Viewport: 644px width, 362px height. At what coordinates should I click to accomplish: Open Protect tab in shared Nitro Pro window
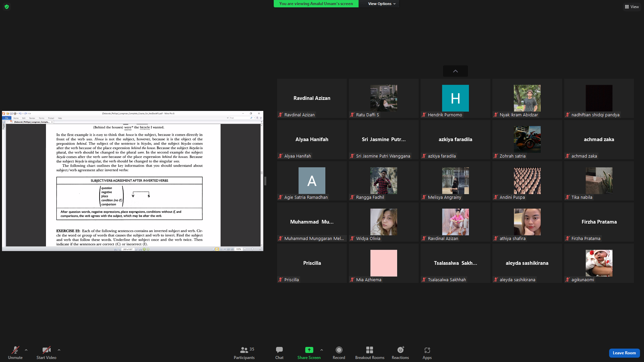coord(51,118)
